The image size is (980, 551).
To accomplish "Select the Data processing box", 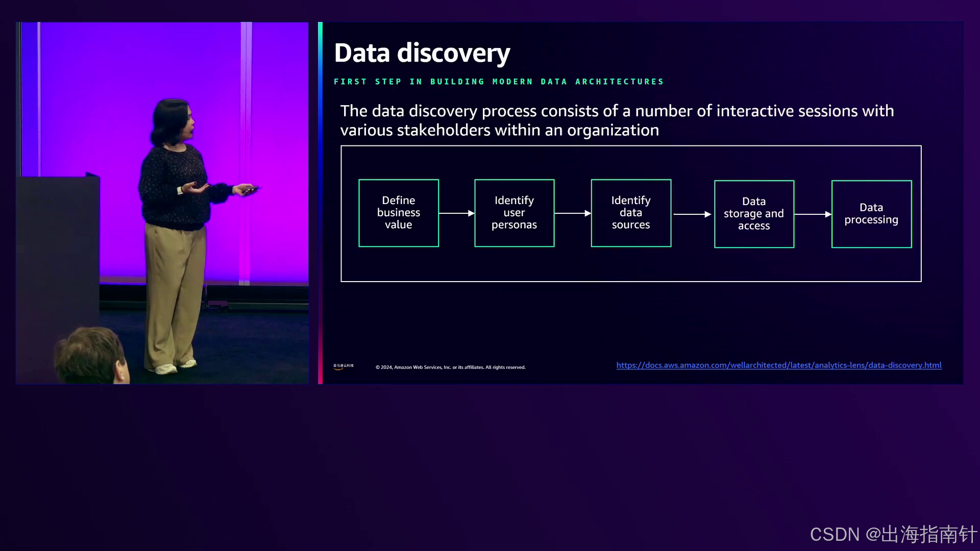I will [x=871, y=214].
